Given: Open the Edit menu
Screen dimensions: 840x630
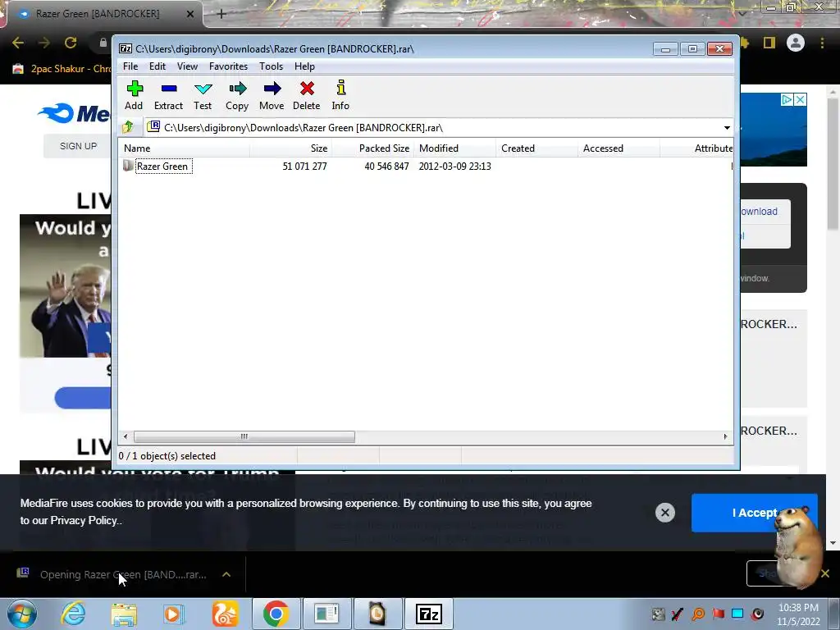Looking at the screenshot, I should [x=157, y=66].
